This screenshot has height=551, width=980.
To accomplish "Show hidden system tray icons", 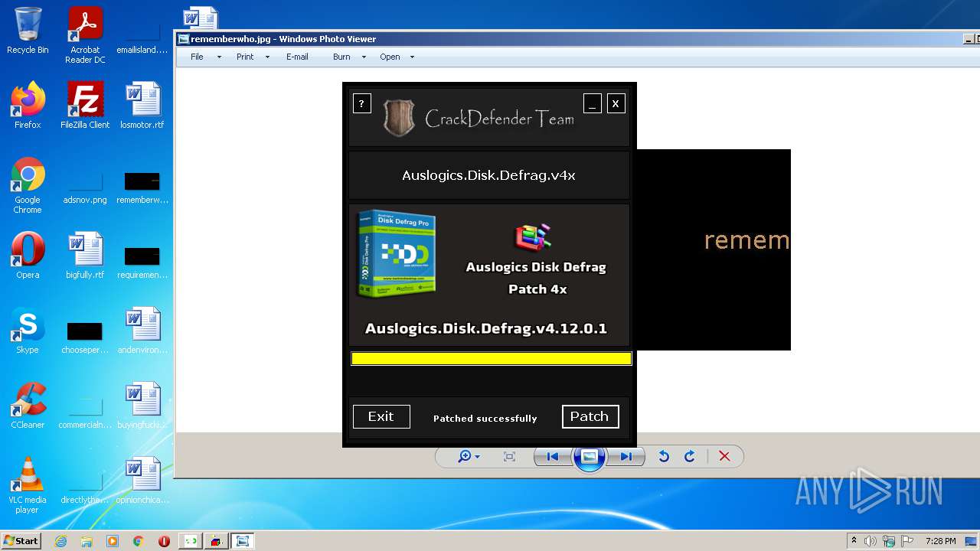I will tap(854, 541).
